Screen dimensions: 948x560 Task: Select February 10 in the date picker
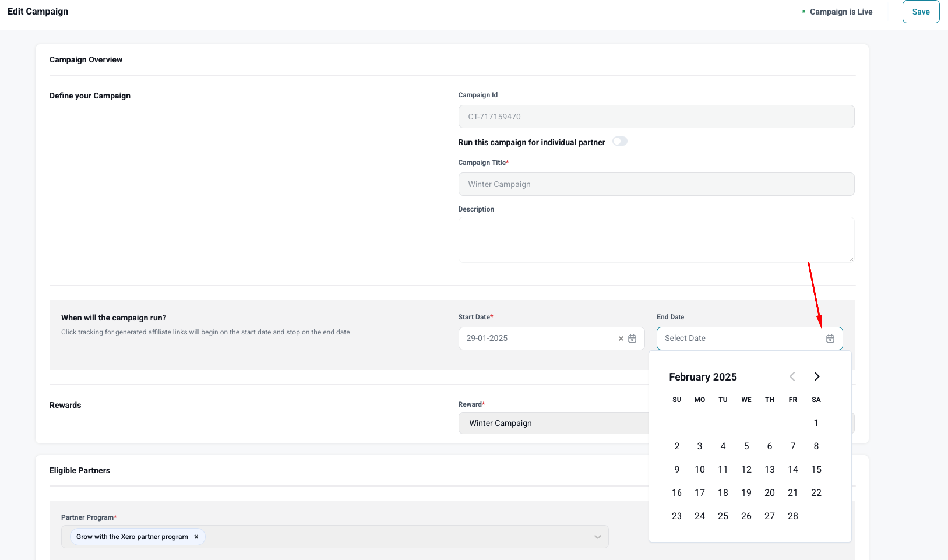pyautogui.click(x=699, y=470)
